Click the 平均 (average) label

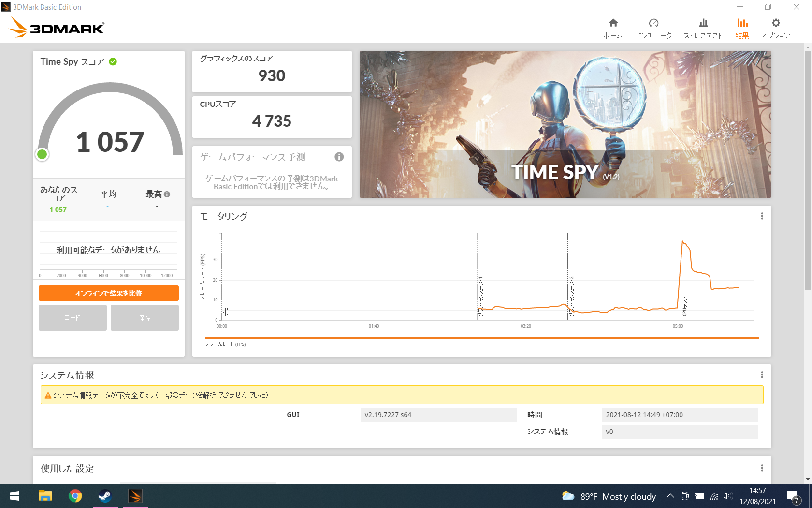pos(108,194)
